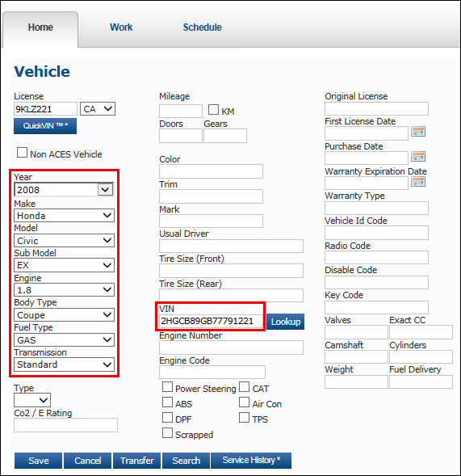Open the Schedule tab
This screenshot has height=476, width=461.
point(202,27)
